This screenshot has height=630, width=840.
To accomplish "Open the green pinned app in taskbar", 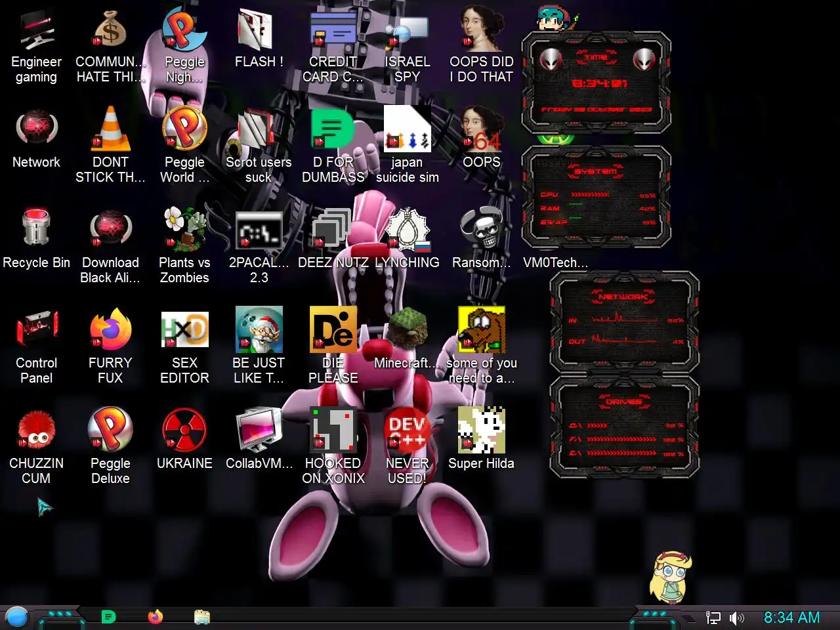I will 109,617.
